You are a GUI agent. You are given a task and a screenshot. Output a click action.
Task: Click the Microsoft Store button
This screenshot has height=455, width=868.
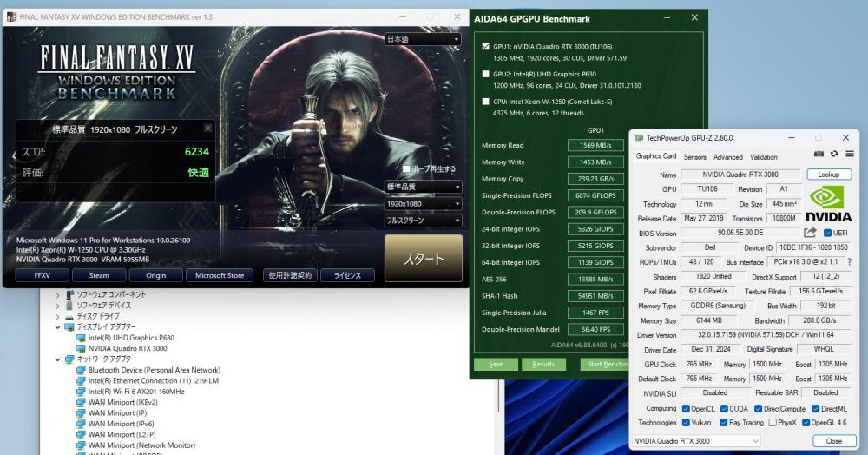pyautogui.click(x=220, y=275)
